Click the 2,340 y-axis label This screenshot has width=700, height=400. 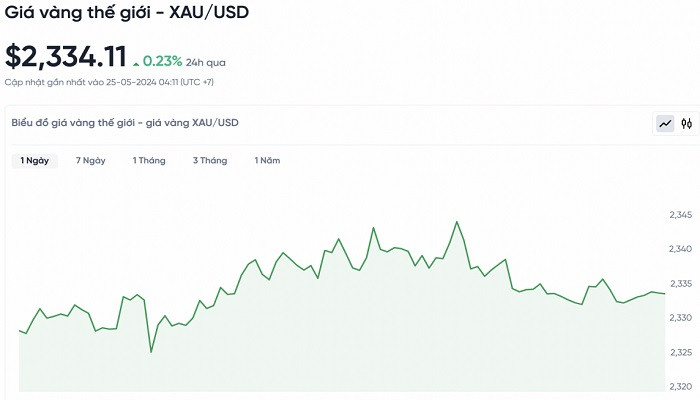(x=681, y=249)
